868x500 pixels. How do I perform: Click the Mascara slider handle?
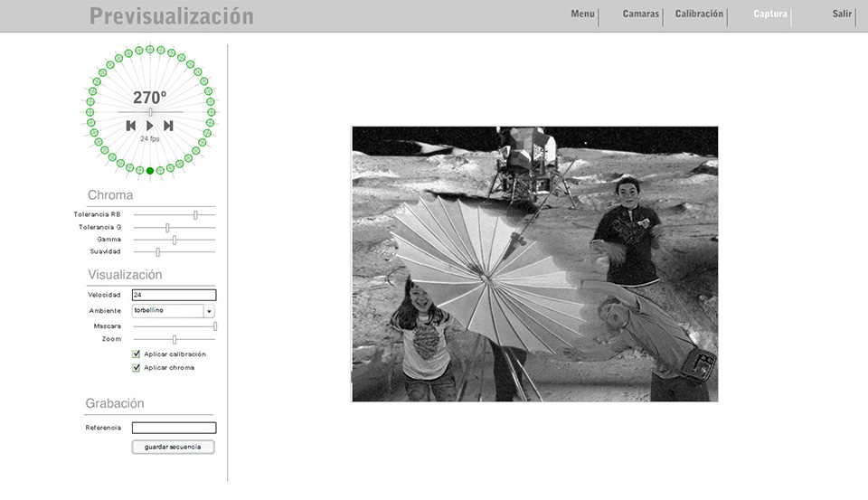pos(215,326)
